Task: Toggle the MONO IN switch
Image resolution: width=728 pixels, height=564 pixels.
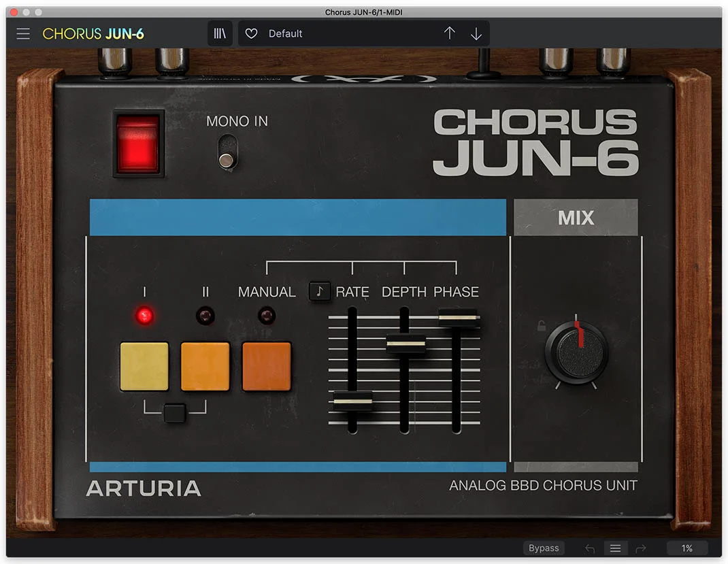Action: click(x=227, y=150)
